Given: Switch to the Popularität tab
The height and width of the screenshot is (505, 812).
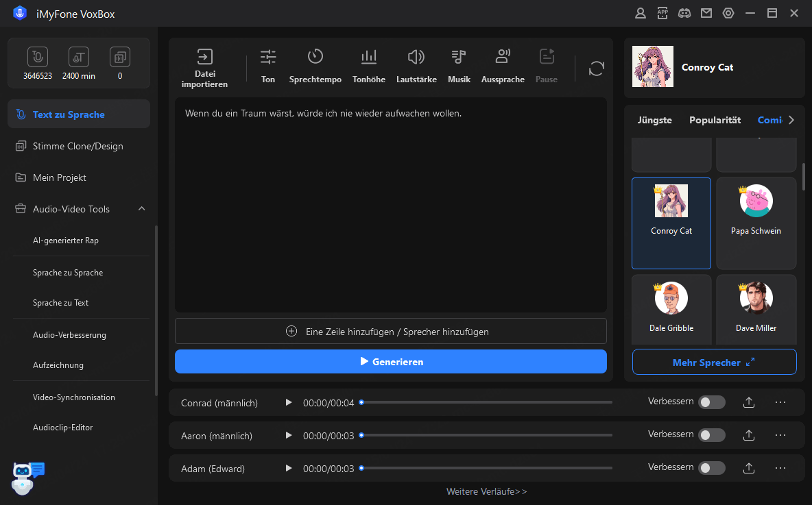Looking at the screenshot, I should (x=715, y=120).
